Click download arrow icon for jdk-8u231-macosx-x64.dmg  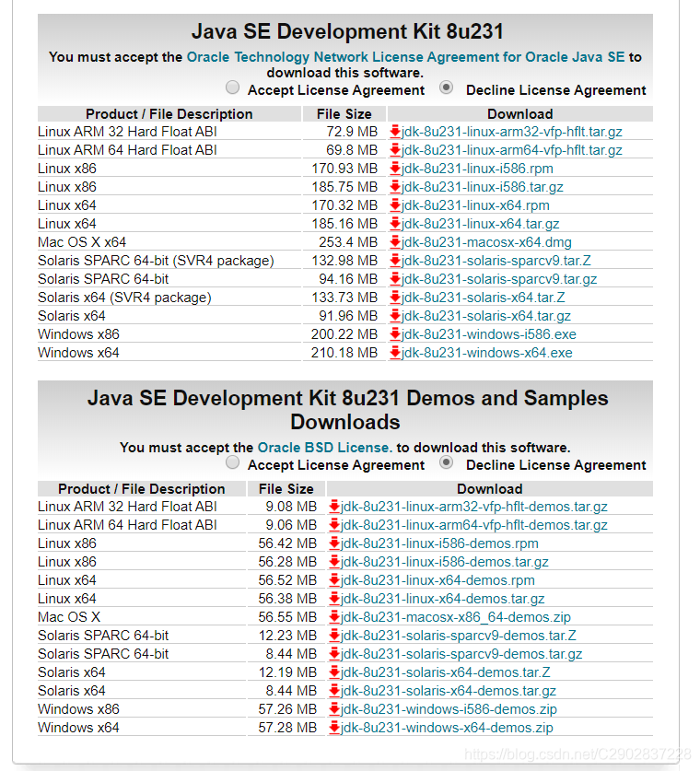click(395, 242)
